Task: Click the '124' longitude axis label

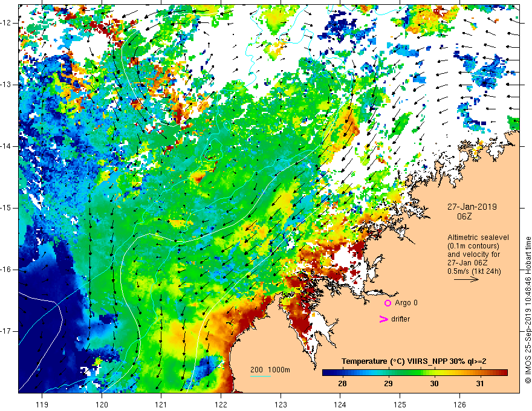Action: click(x=340, y=404)
